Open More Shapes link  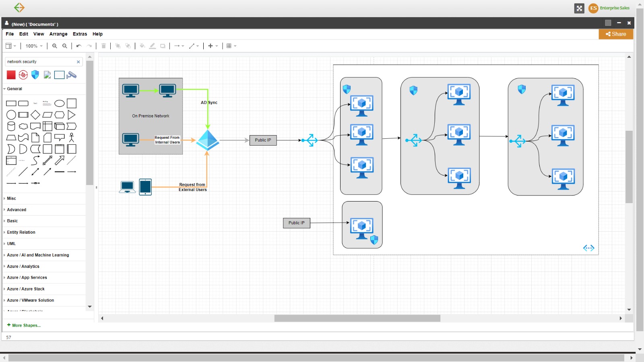[24, 325]
